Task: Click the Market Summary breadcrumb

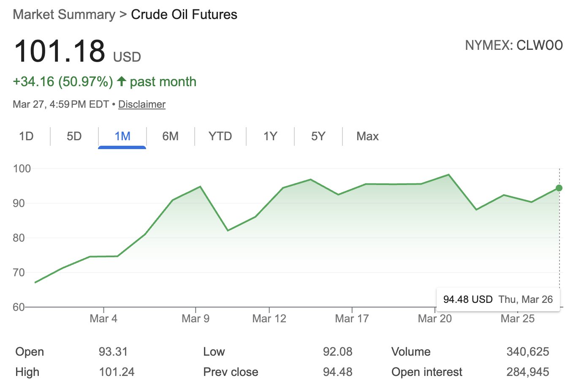Action: point(64,14)
